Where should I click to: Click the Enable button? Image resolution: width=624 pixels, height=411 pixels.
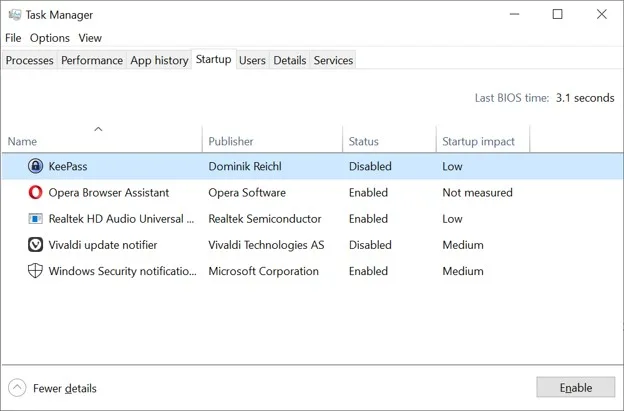tap(575, 387)
